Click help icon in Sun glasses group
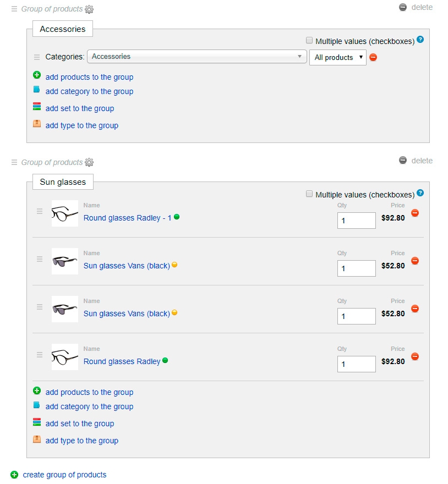The width and height of the screenshot is (448, 484). pos(420,193)
